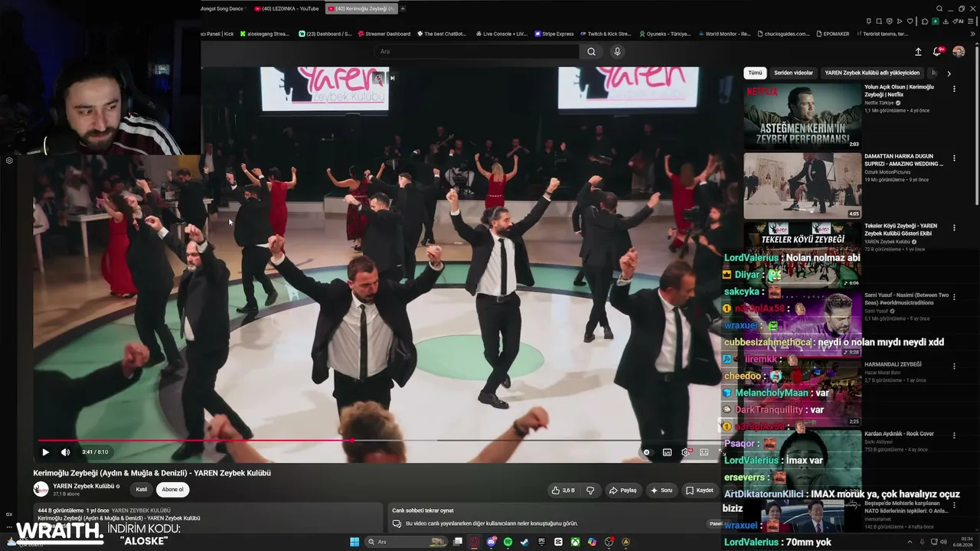This screenshot has width=980, height=551.
Task: Open the Netflix Asteğmen Kerim thumbnail
Action: (x=802, y=116)
